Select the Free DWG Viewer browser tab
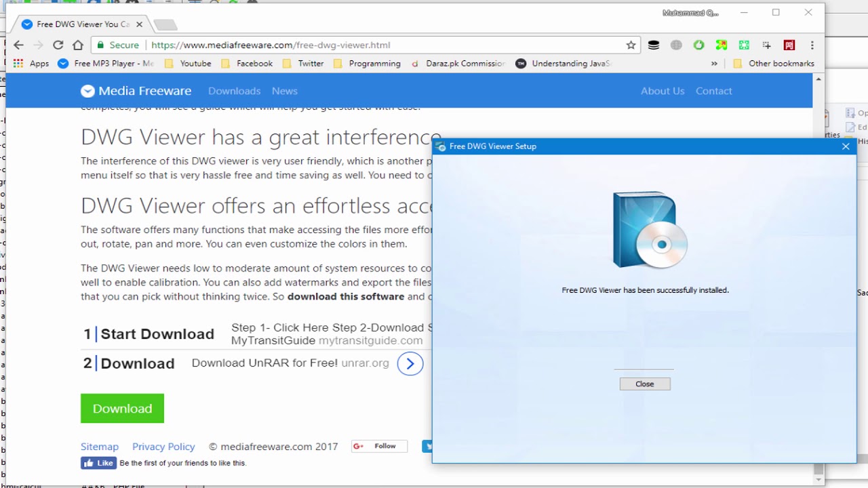 point(82,24)
